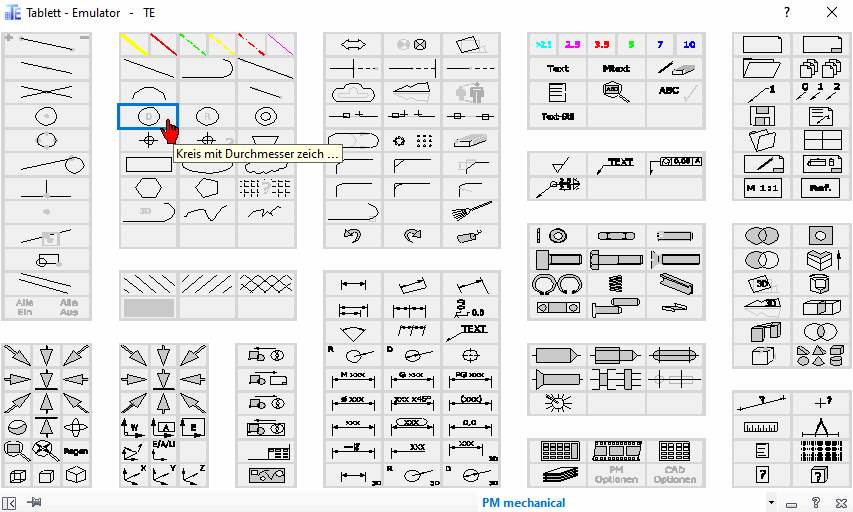The image size is (853, 512).
Task: Click the Ref. button
Action: [820, 188]
